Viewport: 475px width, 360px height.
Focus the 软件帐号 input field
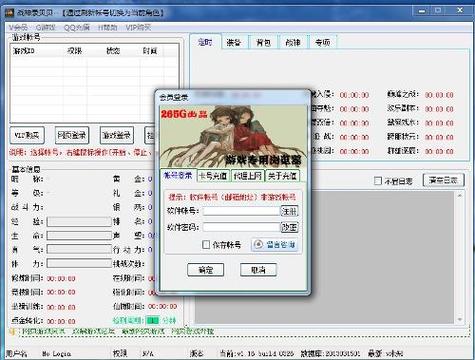click(x=241, y=211)
